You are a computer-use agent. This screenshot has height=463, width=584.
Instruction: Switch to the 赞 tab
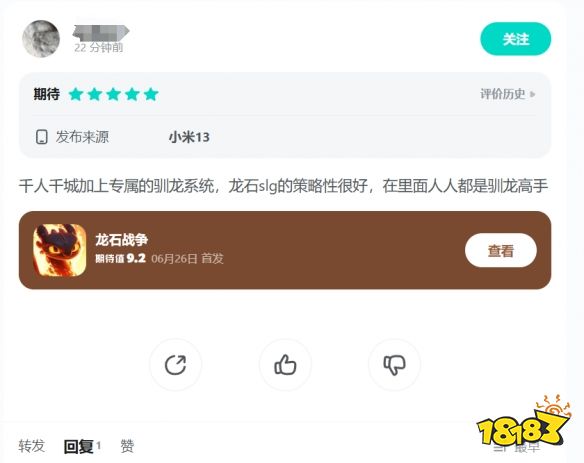coord(127,446)
